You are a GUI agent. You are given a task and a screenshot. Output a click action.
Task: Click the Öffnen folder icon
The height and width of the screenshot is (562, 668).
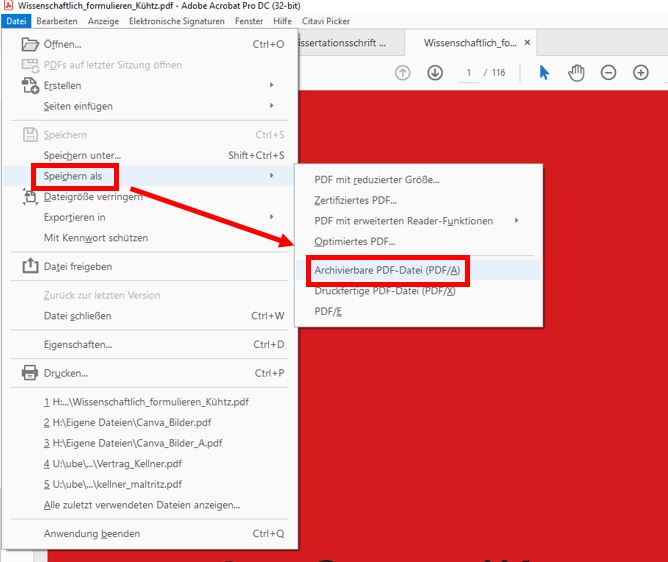click(29, 44)
